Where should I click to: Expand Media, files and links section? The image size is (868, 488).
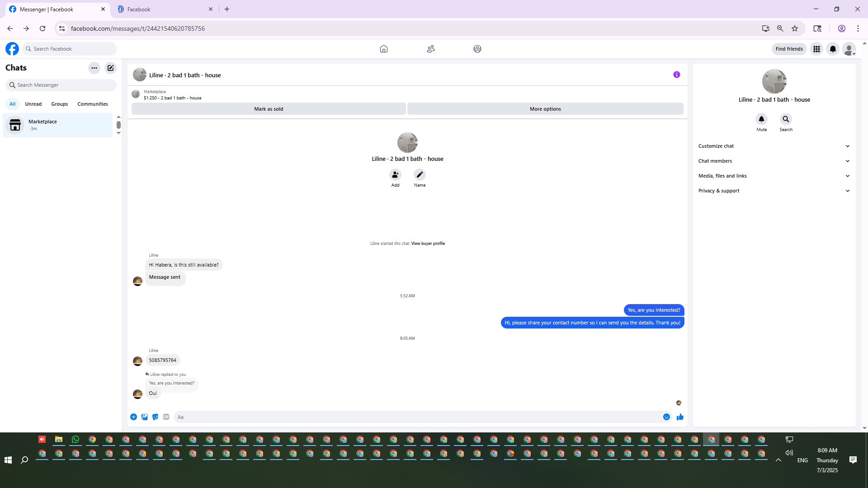pyautogui.click(x=774, y=176)
